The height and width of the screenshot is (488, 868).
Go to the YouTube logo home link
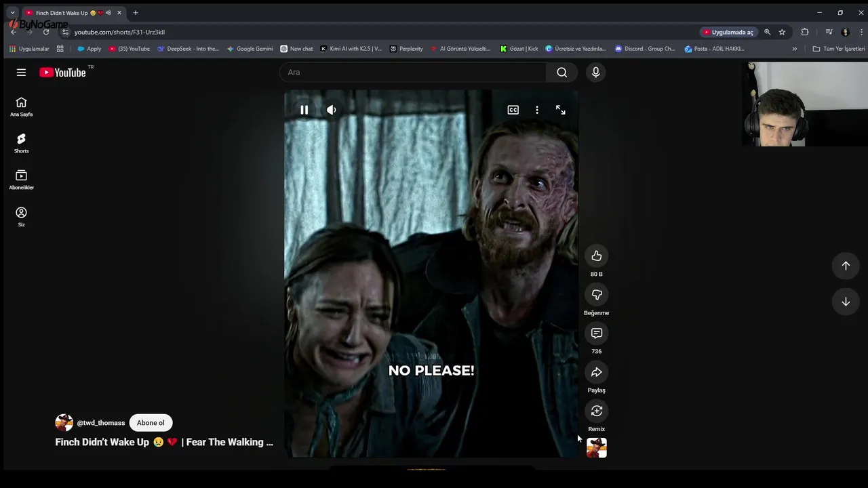[x=62, y=73]
